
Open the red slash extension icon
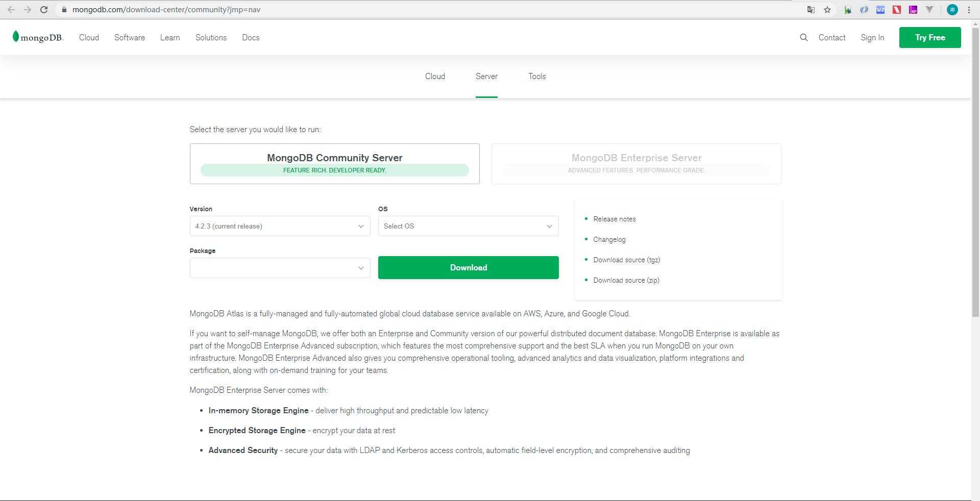point(897,10)
